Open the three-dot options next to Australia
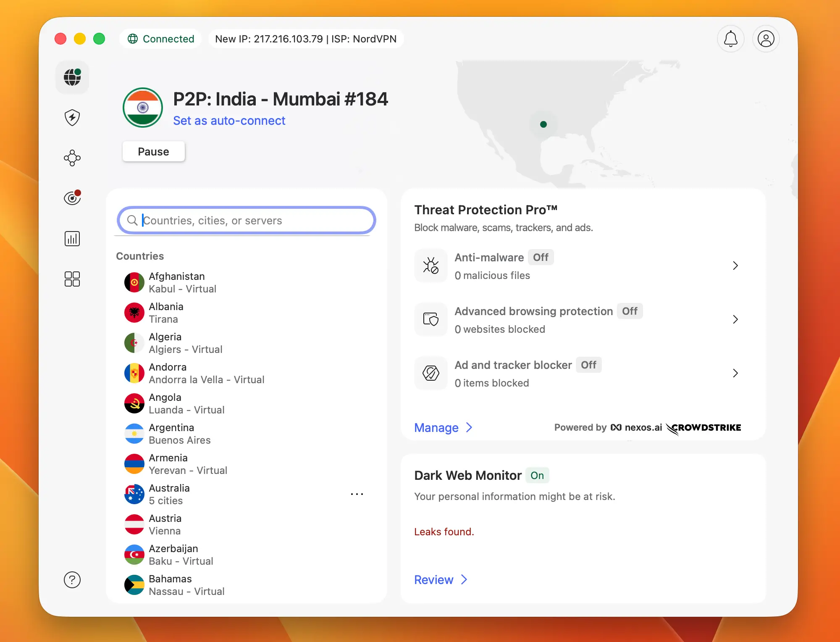 click(357, 494)
